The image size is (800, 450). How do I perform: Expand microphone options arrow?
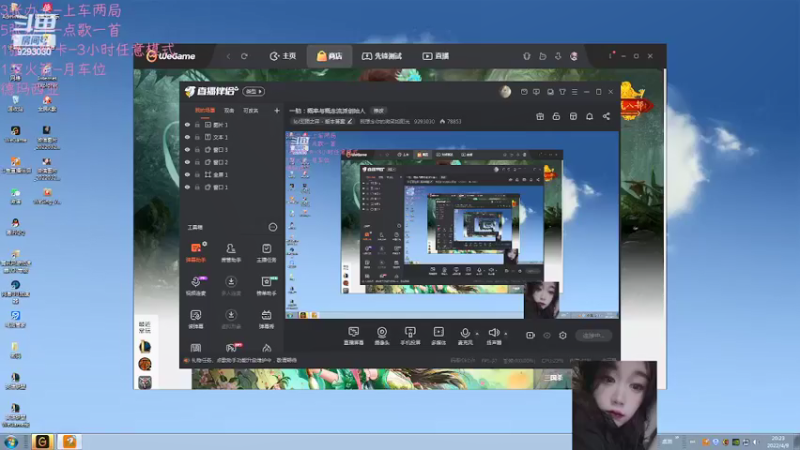[x=477, y=334]
